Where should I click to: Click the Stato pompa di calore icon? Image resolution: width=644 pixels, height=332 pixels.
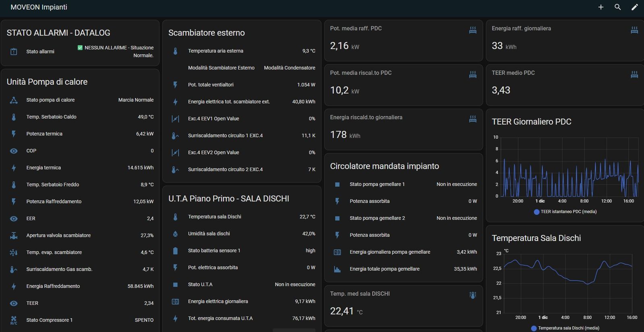click(x=14, y=100)
